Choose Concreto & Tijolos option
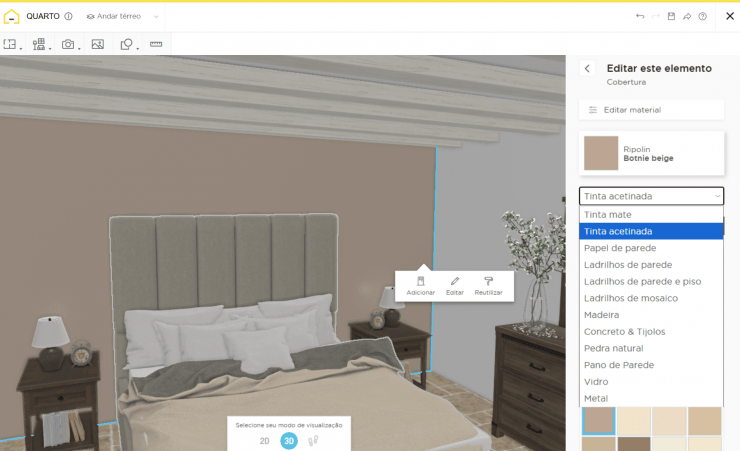 point(651,332)
